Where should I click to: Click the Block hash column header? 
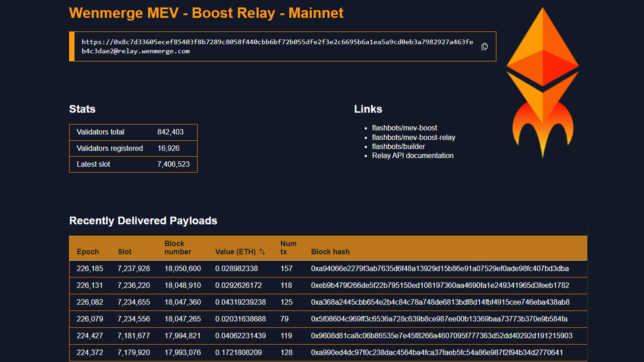[330, 252]
